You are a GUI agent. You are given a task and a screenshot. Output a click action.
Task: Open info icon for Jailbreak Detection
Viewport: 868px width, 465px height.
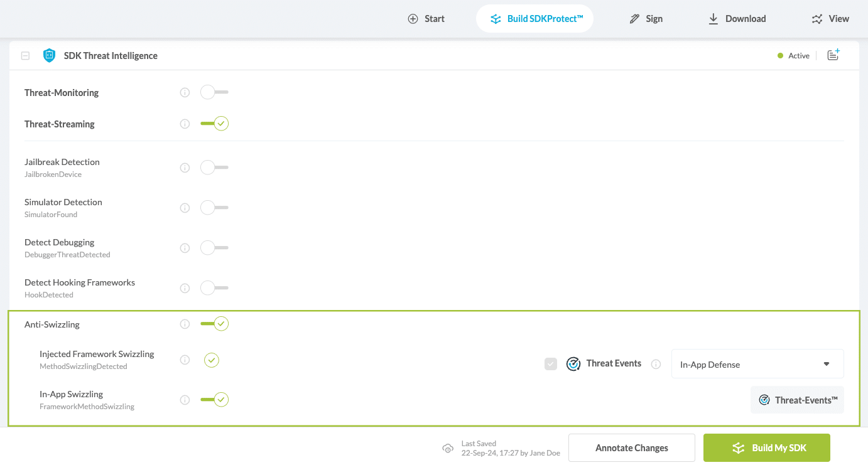pos(185,168)
